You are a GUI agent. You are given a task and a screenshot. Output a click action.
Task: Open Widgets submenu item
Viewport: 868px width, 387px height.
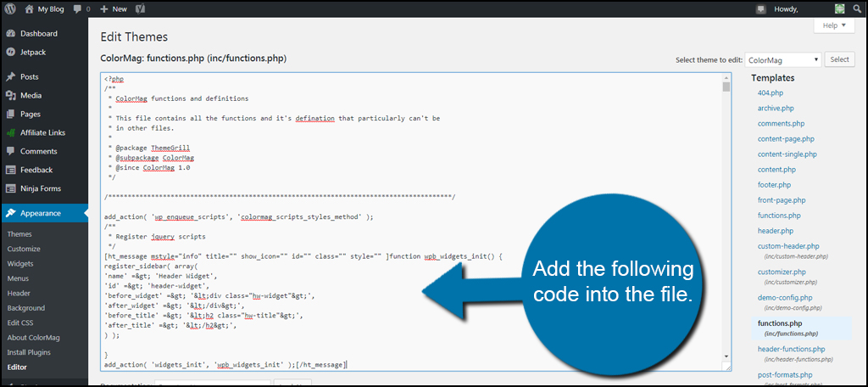(20, 263)
